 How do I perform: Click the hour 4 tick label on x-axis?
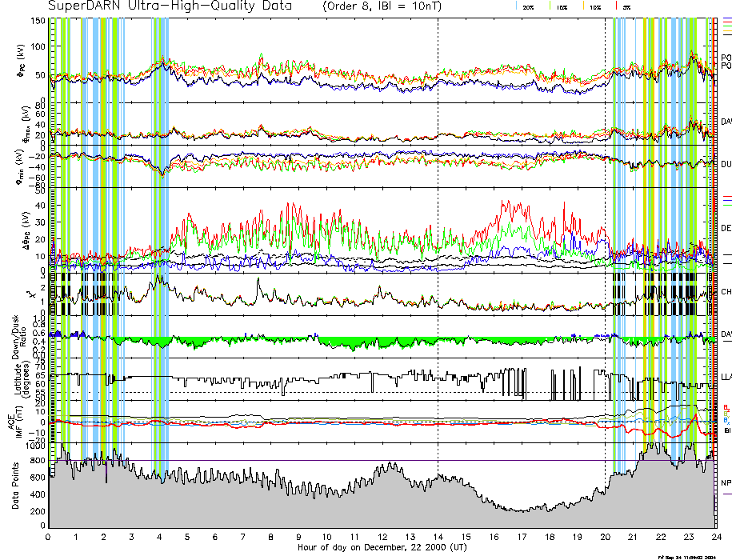pos(160,538)
